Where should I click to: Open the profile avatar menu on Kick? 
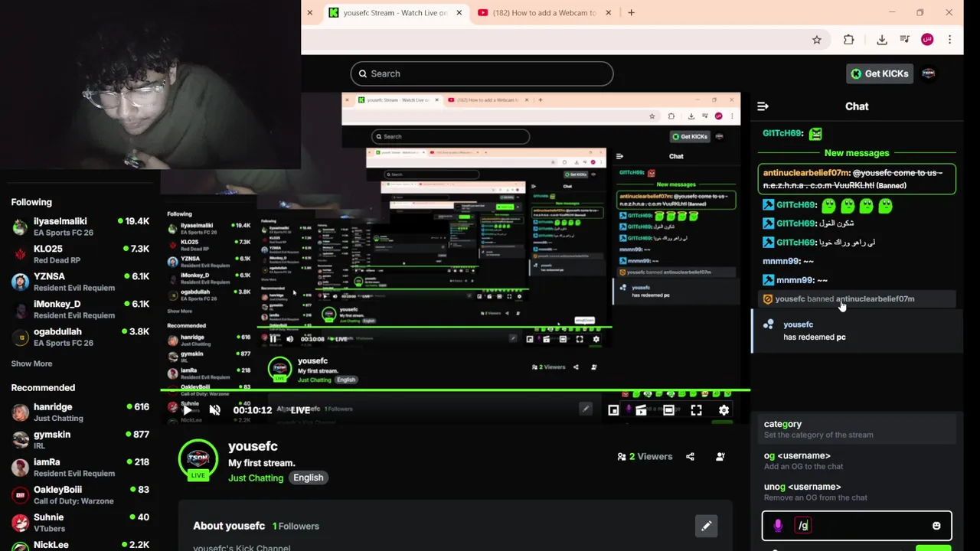929,73
